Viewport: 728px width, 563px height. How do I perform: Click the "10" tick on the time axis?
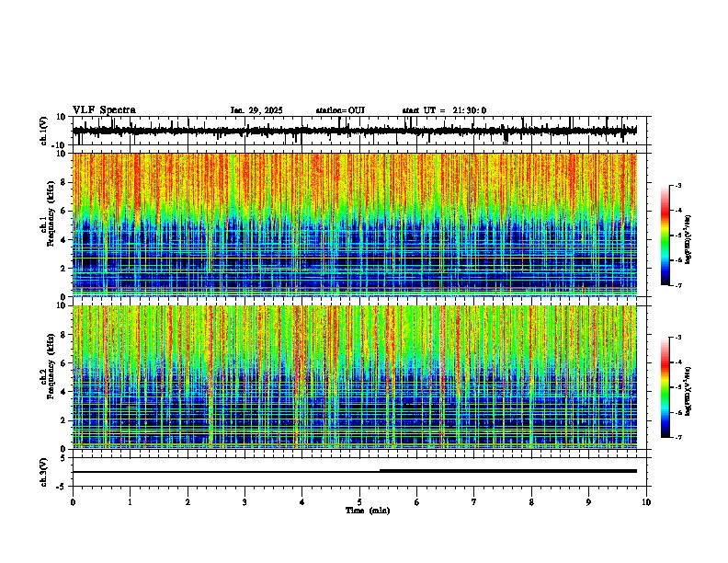tap(646, 502)
